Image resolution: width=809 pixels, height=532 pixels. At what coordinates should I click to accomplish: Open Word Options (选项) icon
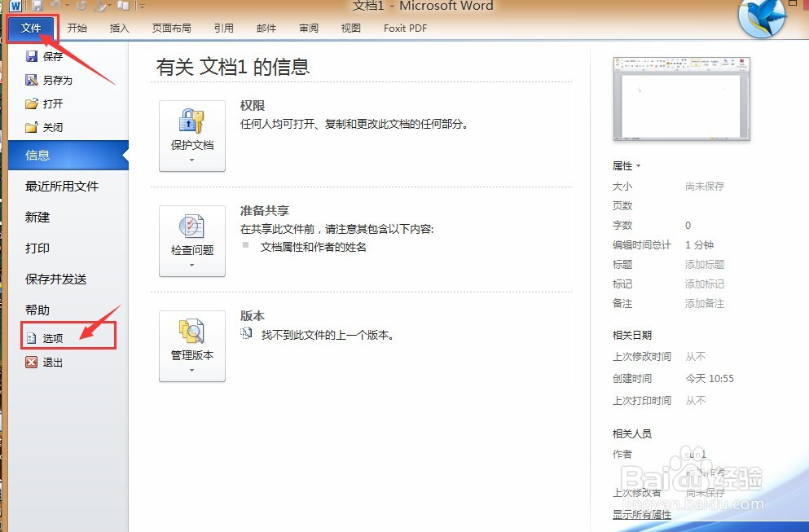32,338
